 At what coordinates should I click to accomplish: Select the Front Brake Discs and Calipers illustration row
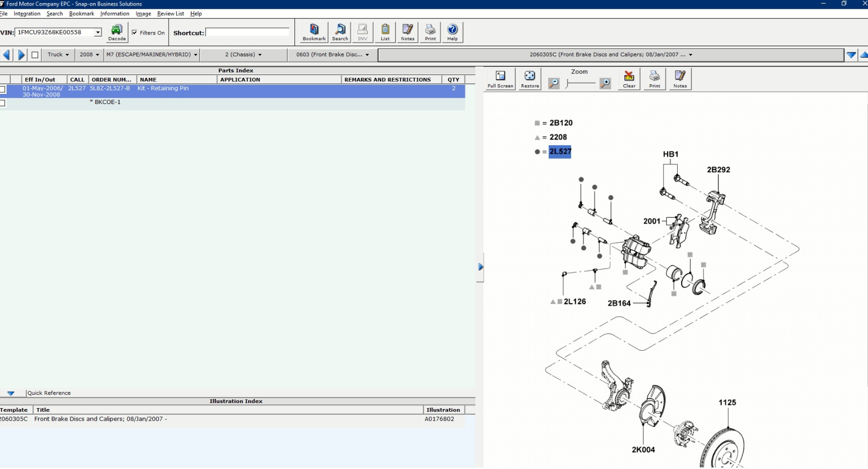point(232,419)
